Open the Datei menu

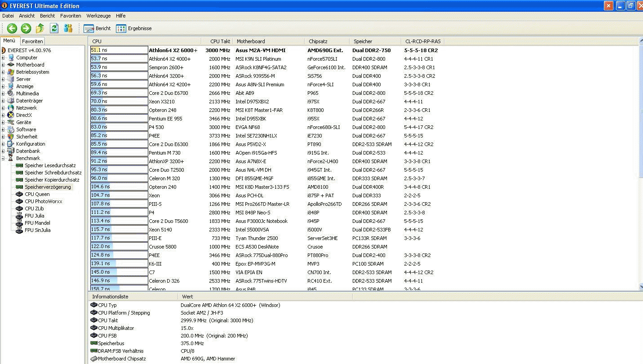[x=8, y=16]
